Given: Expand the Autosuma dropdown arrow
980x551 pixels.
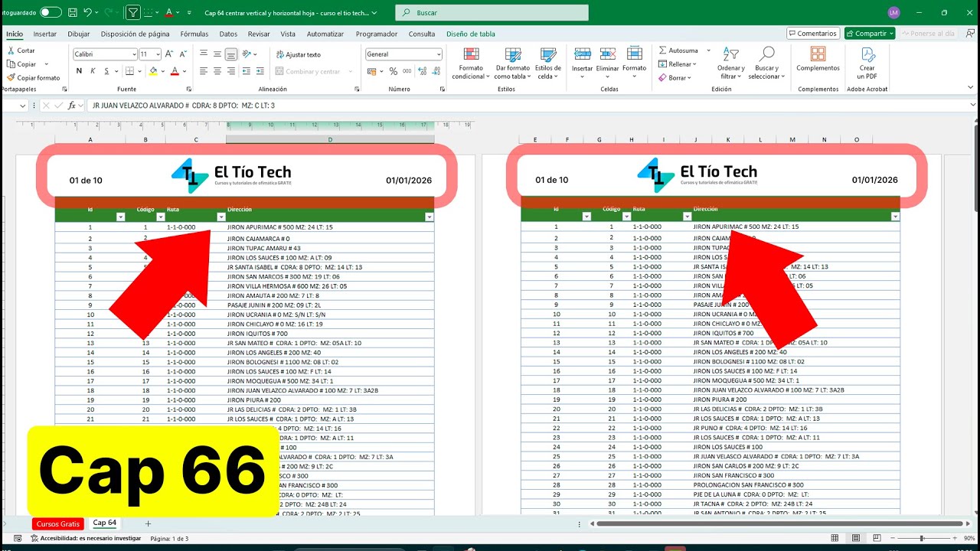Looking at the screenshot, I should pyautogui.click(x=708, y=51).
